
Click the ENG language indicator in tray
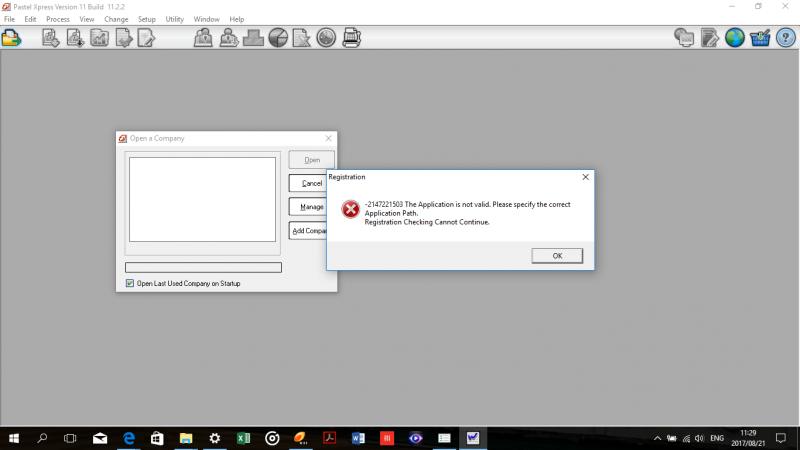pyautogui.click(x=716, y=438)
